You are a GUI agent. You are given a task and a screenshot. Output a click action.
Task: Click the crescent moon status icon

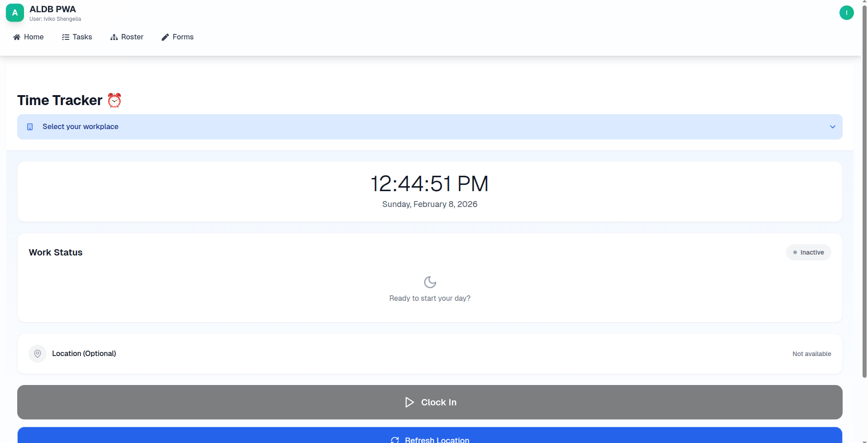click(x=430, y=282)
